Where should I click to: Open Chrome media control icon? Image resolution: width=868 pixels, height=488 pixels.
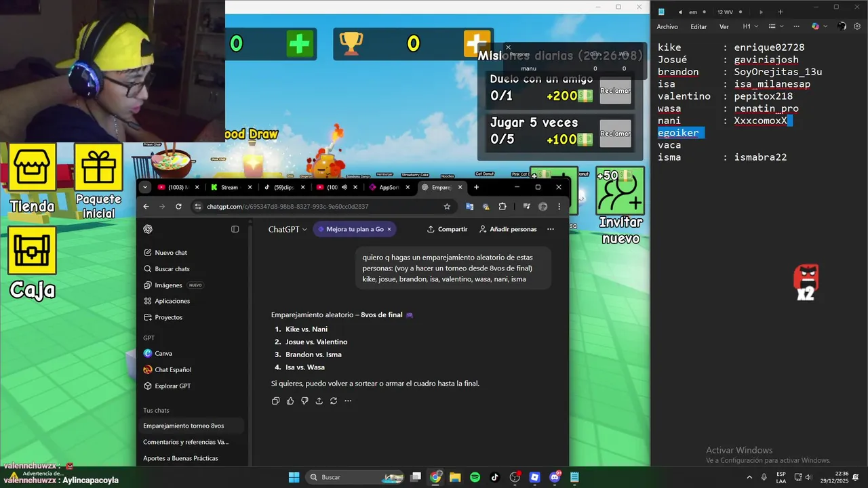tap(527, 207)
